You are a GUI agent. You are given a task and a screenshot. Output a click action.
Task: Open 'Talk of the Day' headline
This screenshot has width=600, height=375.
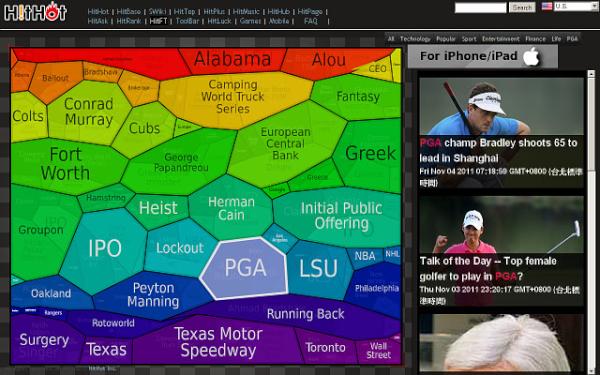[488, 269]
